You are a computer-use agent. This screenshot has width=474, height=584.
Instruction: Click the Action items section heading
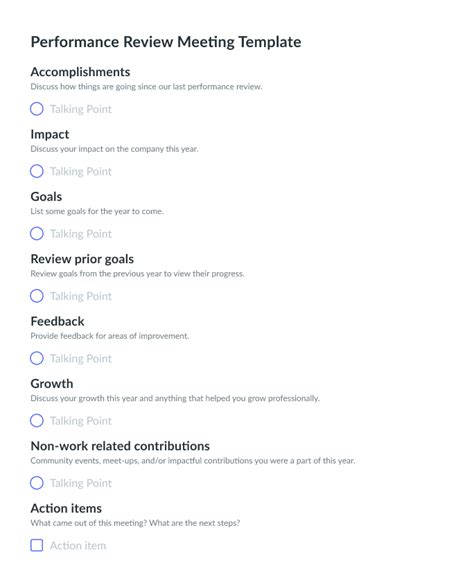tap(66, 508)
